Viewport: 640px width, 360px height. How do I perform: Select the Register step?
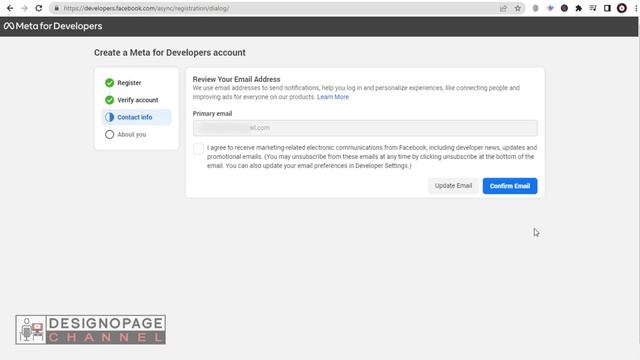coord(129,83)
